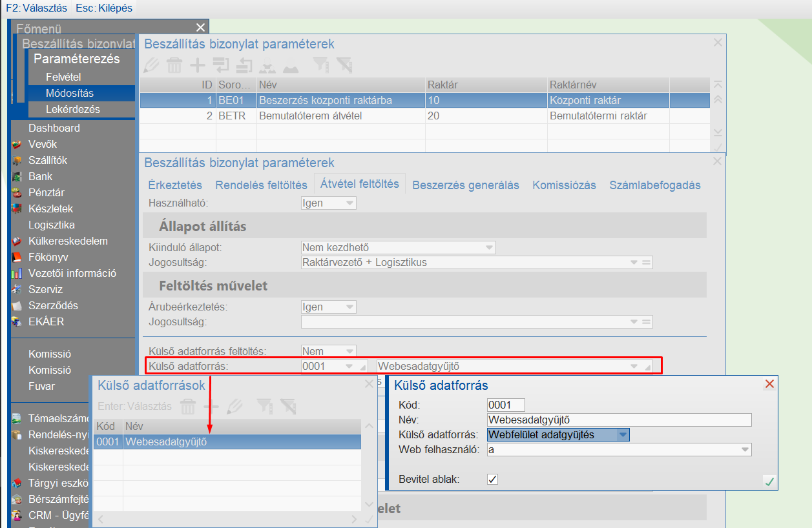Click filter icon in Külső adatforrások window

click(264, 406)
